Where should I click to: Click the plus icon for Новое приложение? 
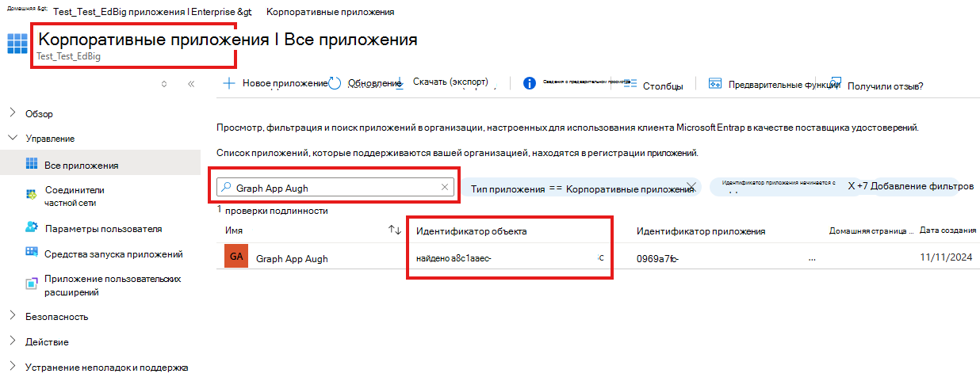tap(228, 83)
